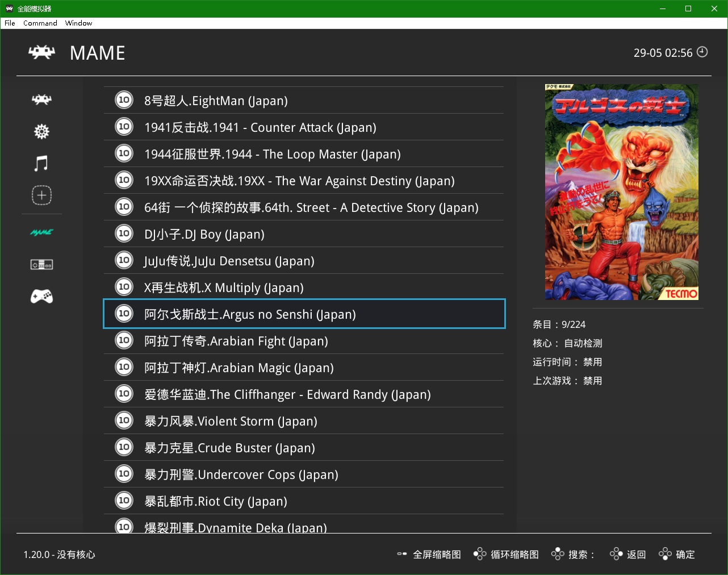This screenshot has height=575, width=728.
Task: Open the import content plus icon
Action: [x=41, y=195]
